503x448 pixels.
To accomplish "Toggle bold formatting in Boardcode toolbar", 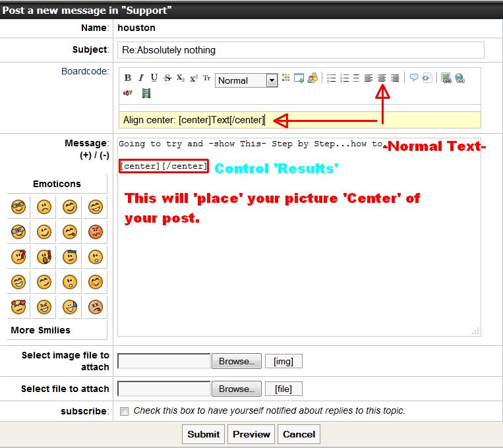I will 128,78.
